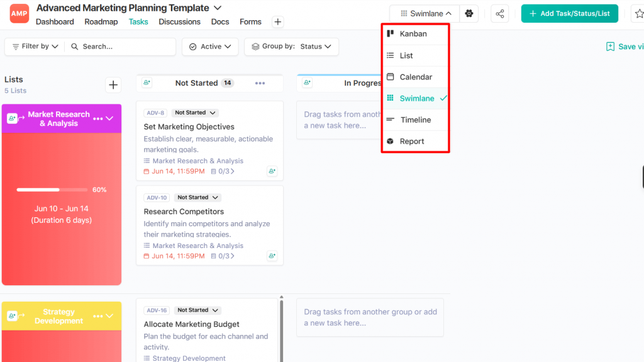Assign user on Set Marketing Objectives card

pos(272,171)
